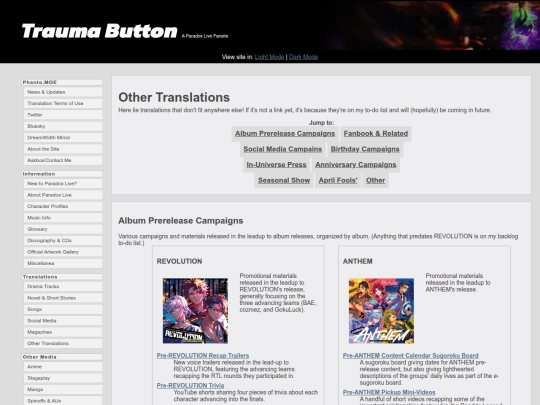Image resolution: width=540 pixels, height=405 pixels.
Task: Open New to Paradox Live? page
Action: pyautogui.click(x=63, y=184)
